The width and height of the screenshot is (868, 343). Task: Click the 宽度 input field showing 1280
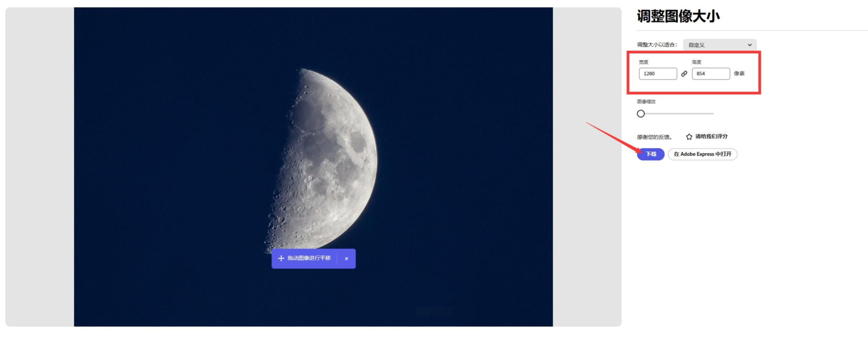pyautogui.click(x=658, y=74)
